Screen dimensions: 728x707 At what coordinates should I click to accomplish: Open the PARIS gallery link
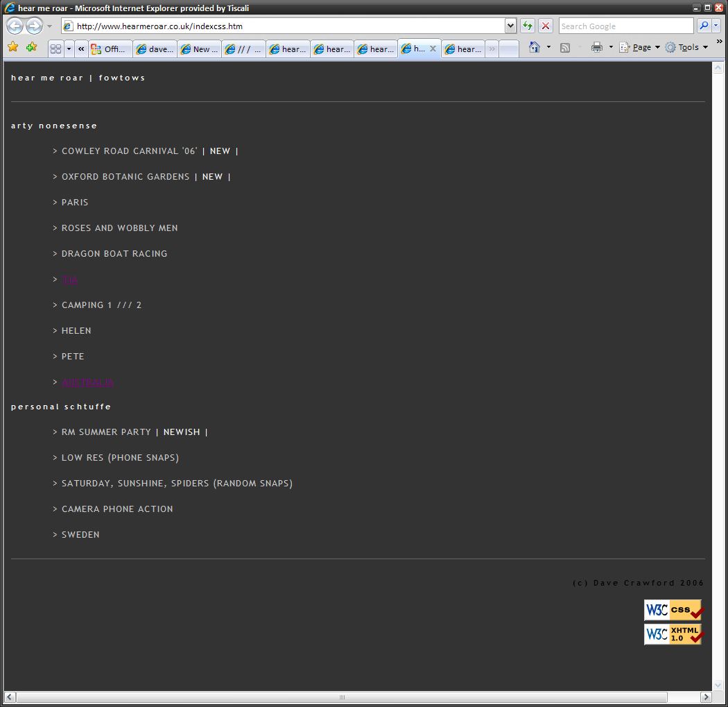click(75, 203)
